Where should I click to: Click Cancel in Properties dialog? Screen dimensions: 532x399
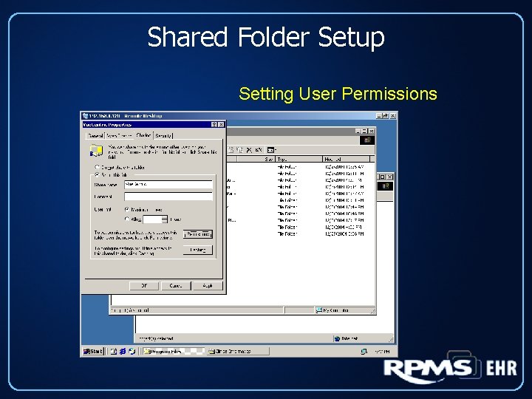[x=176, y=286]
